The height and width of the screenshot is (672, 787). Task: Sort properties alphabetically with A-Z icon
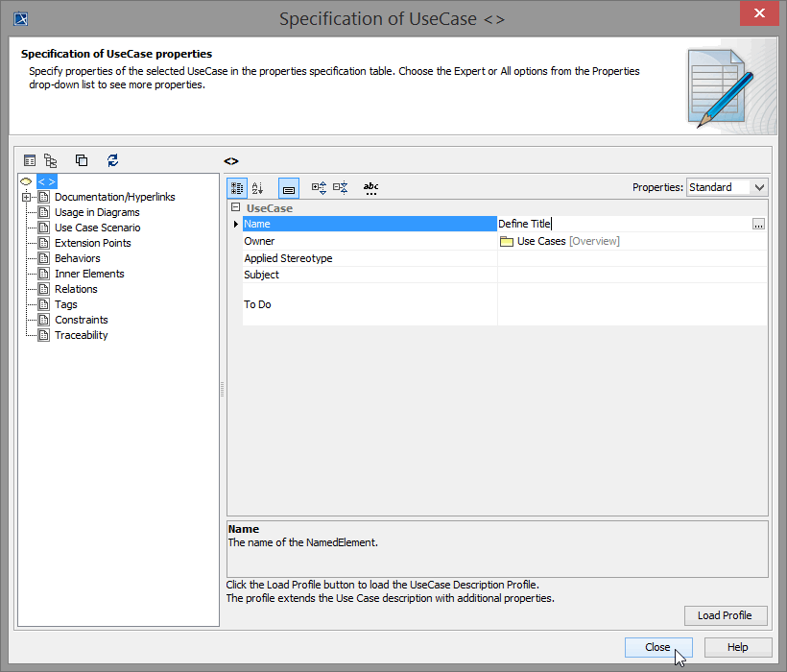pos(257,188)
